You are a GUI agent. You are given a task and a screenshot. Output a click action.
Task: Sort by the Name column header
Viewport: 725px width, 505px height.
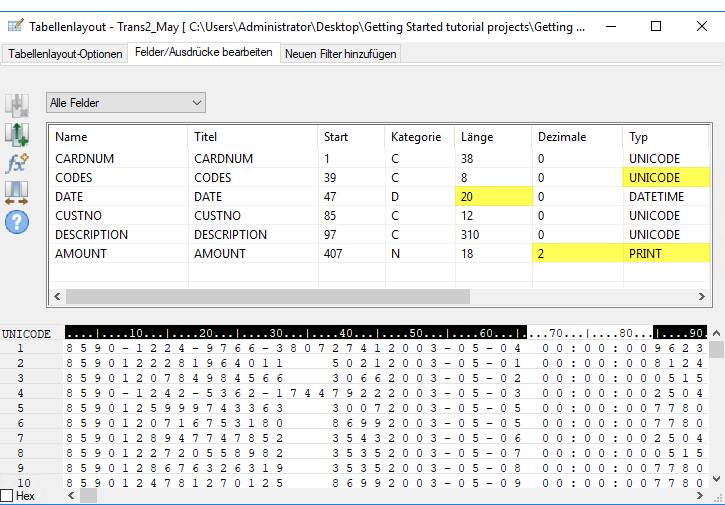pyautogui.click(x=71, y=137)
